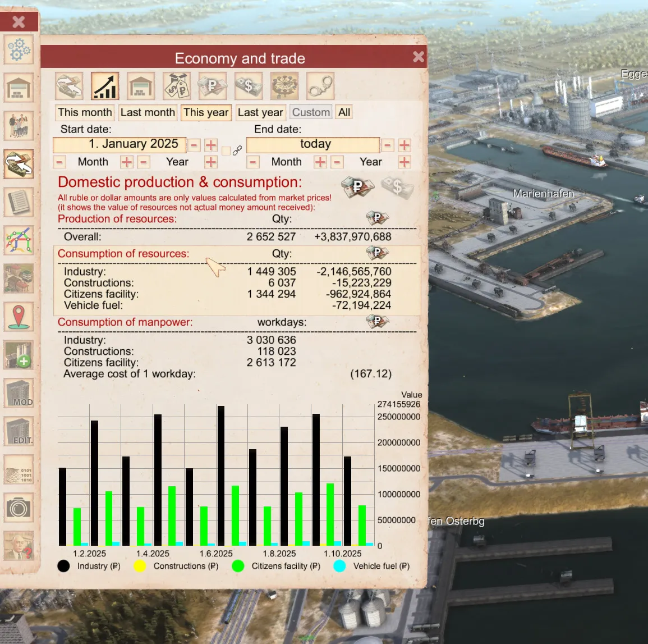Open the production statistics chart tab
Image resolution: width=648 pixels, height=644 pixels.
point(105,86)
